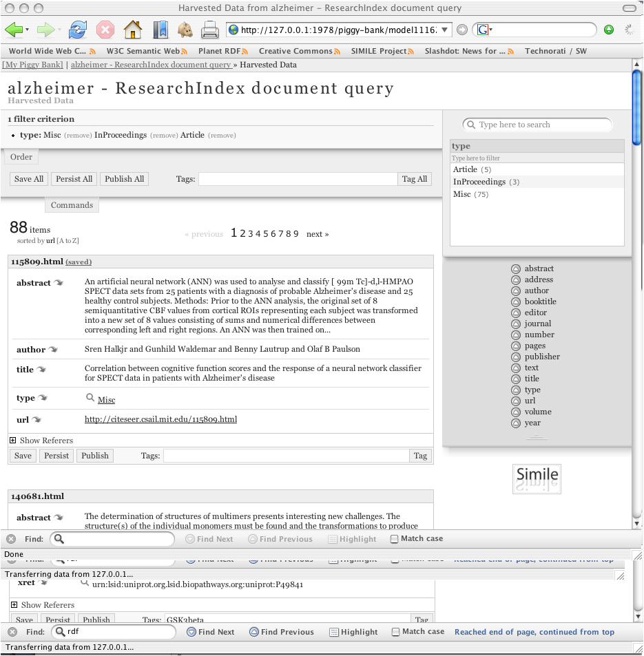Image resolution: width=644 pixels, height=656 pixels.
Task: Toggle upper Match case checkbox
Action: (x=395, y=539)
